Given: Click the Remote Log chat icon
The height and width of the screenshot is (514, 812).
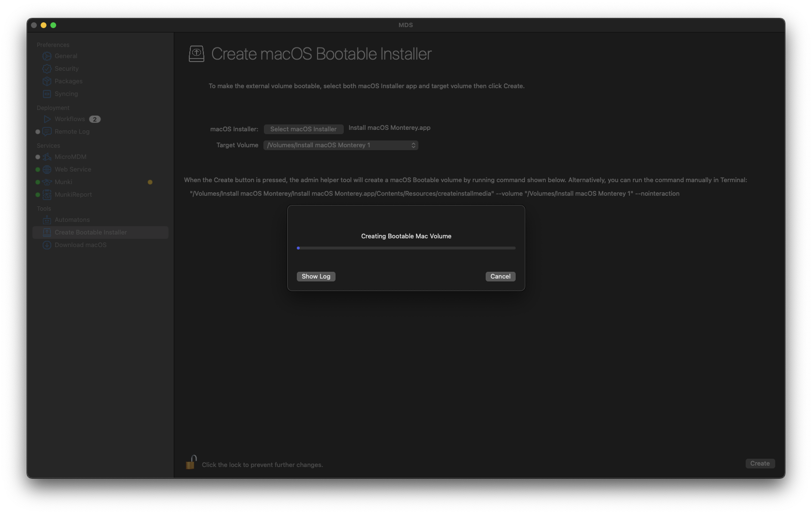Looking at the screenshot, I should point(47,132).
